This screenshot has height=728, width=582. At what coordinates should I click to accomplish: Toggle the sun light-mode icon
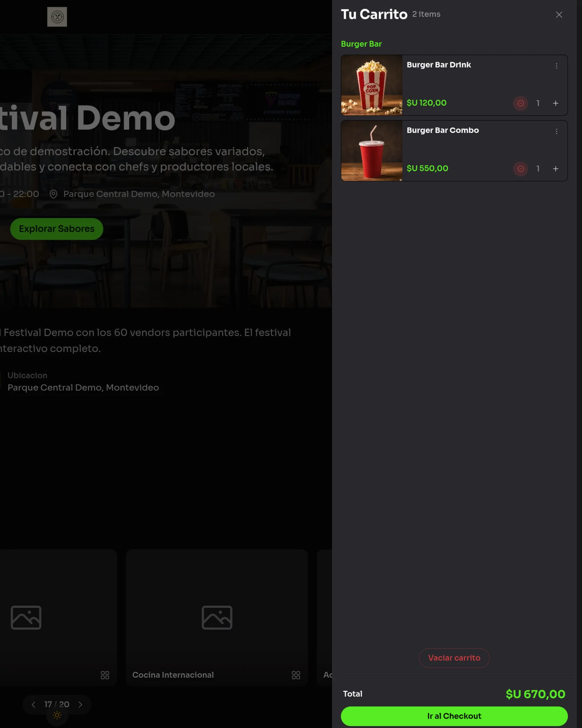(57, 715)
